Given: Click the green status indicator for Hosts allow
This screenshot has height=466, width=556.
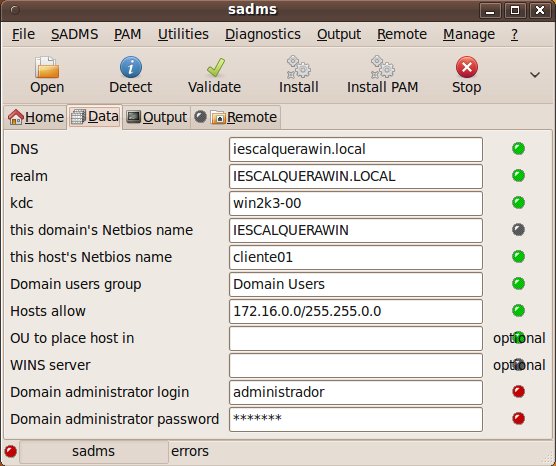Looking at the screenshot, I should [x=518, y=310].
